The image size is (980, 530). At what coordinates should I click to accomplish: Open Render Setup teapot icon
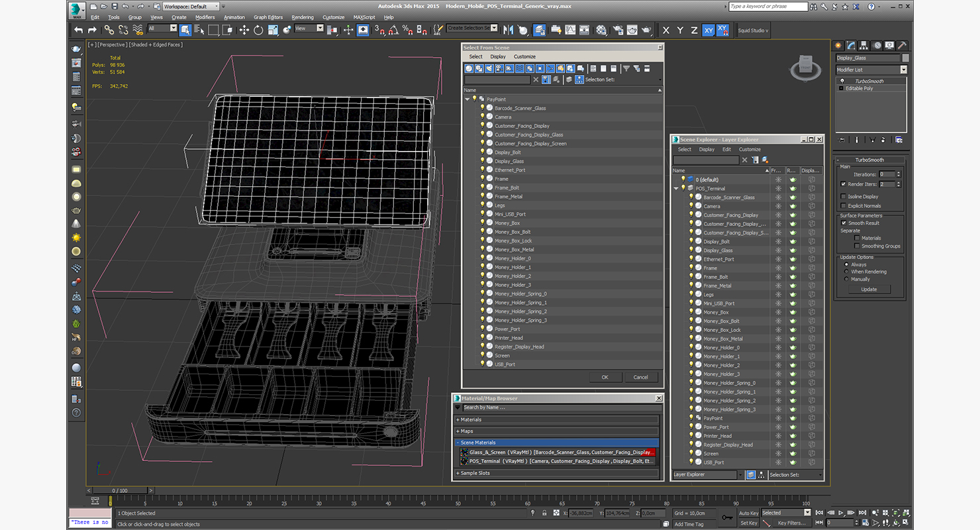tap(617, 30)
